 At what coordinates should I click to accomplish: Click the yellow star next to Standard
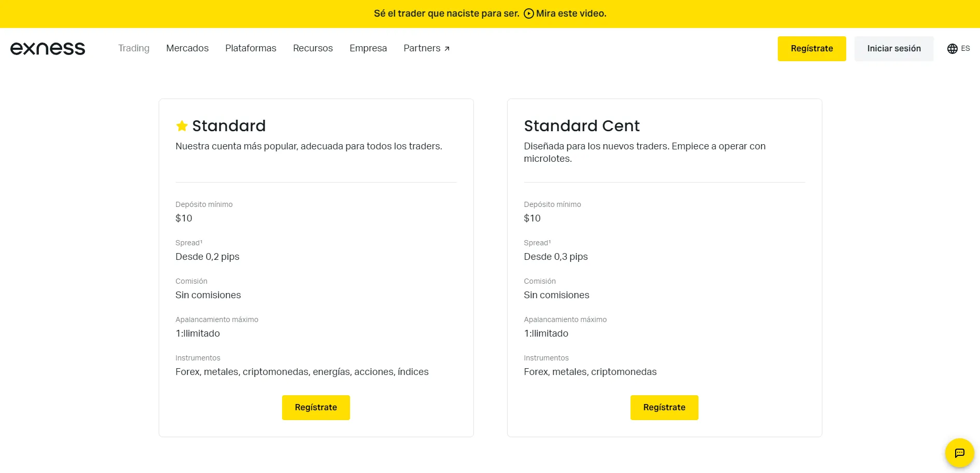tap(182, 126)
